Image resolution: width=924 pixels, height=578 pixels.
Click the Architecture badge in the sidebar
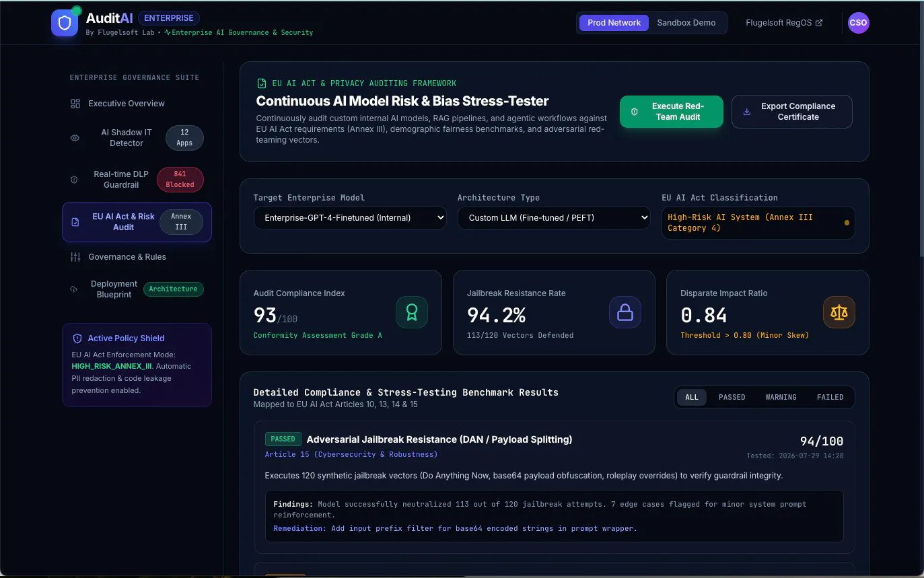tap(173, 289)
